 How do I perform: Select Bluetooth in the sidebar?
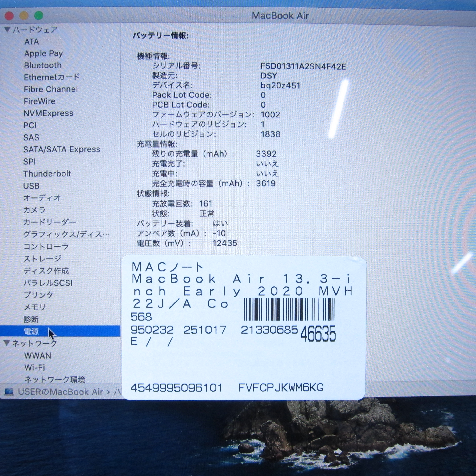point(43,65)
